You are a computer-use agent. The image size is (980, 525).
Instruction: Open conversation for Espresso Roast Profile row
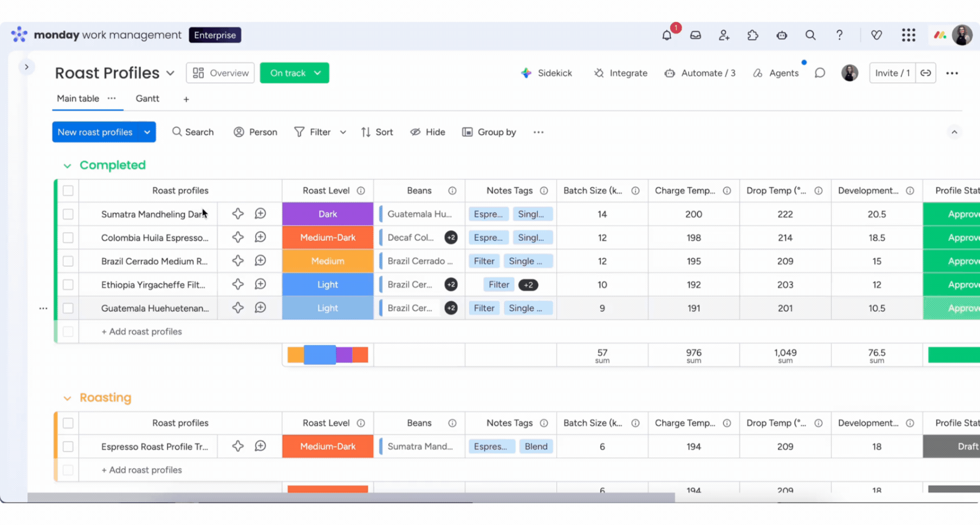click(x=261, y=446)
